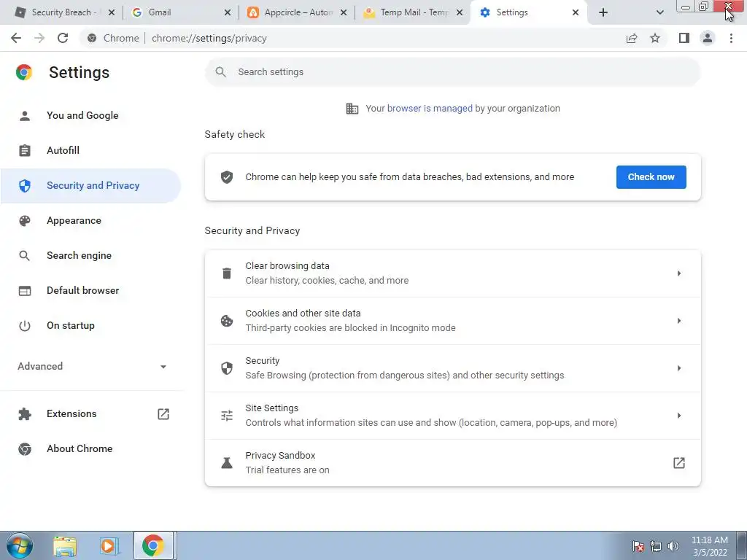Image resolution: width=747 pixels, height=560 pixels.
Task: Close the Appcircle tab
Action: coord(343,12)
